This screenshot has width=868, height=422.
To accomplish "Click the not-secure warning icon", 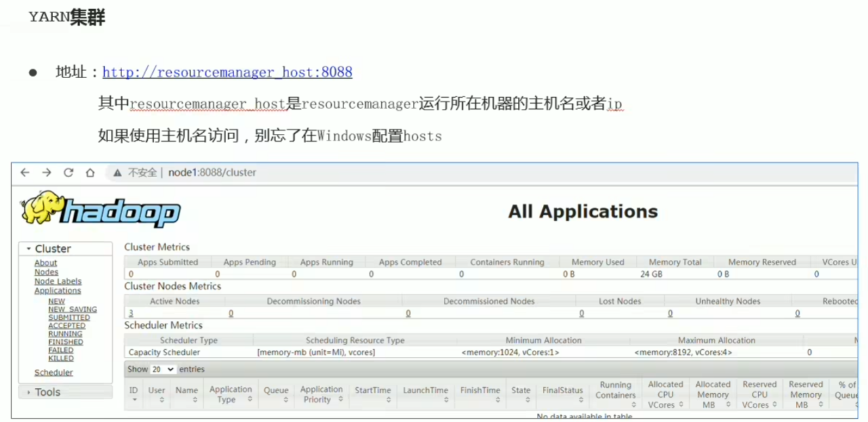I will (x=117, y=173).
